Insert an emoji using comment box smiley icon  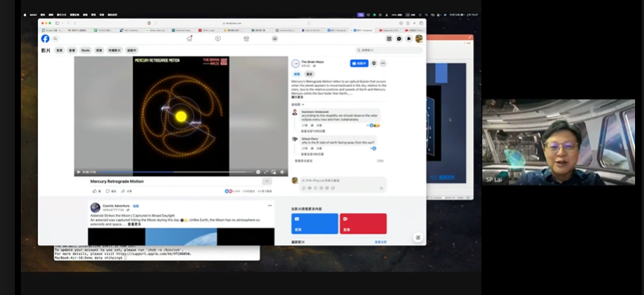point(315,188)
